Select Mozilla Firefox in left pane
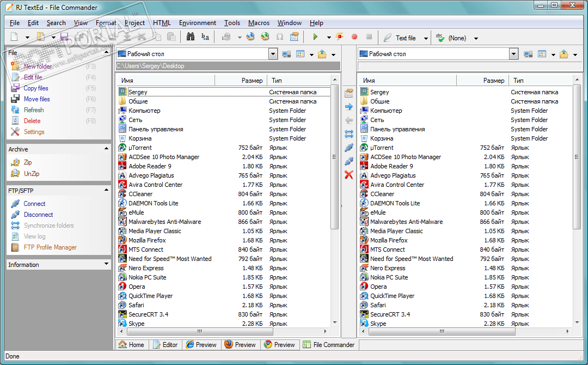The width and height of the screenshot is (588, 365). (148, 240)
